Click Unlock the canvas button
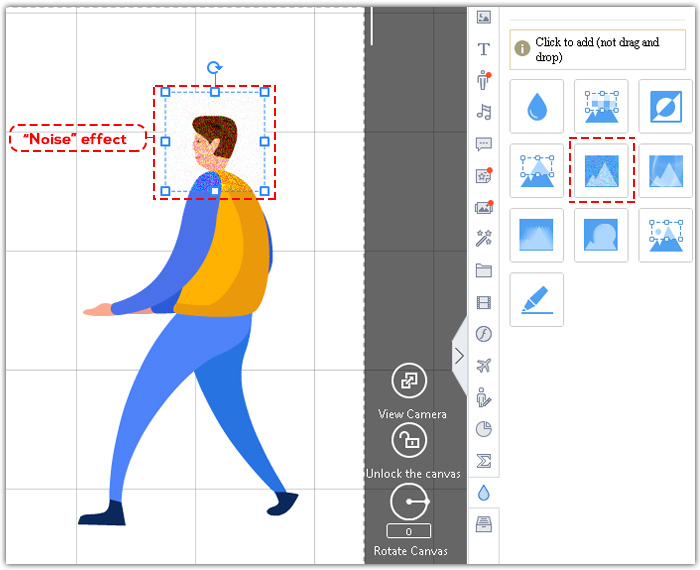The height and width of the screenshot is (570, 700). (409, 441)
